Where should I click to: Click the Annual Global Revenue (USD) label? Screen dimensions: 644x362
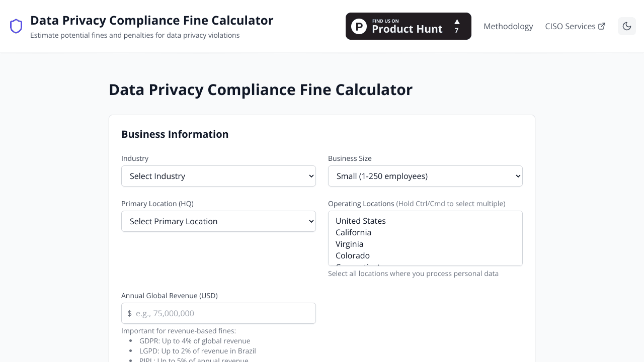[170, 296]
